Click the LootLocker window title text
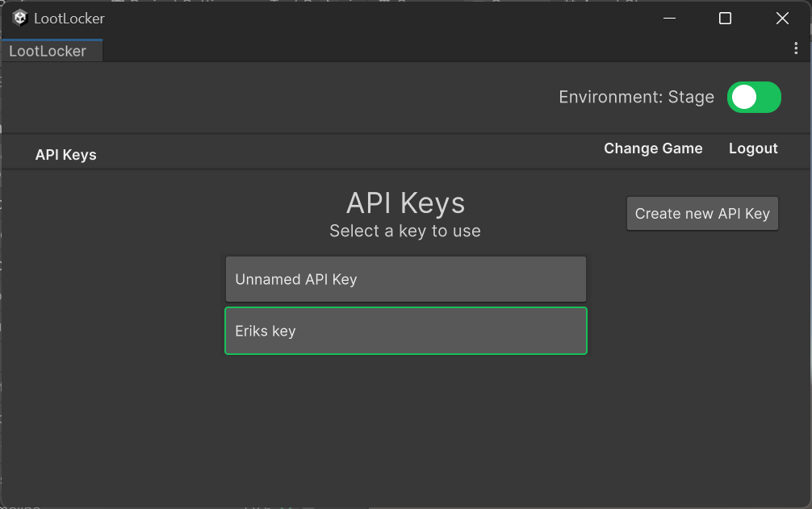This screenshot has width=812, height=509. (69, 19)
